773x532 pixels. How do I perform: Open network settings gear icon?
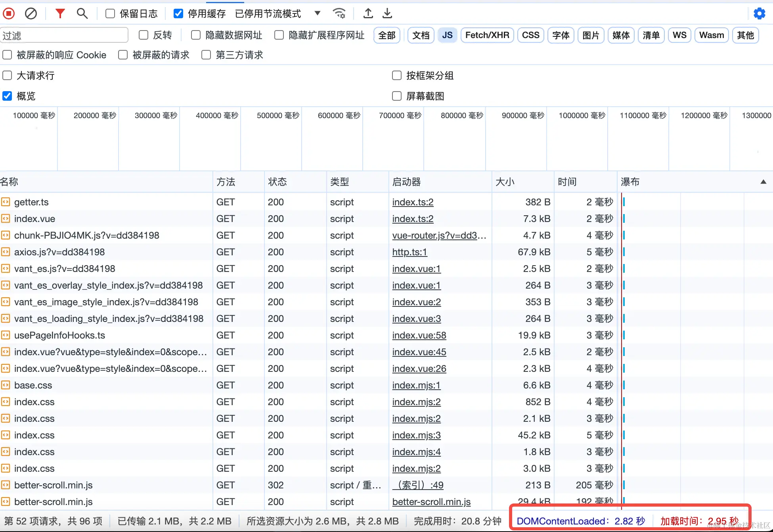coord(759,13)
